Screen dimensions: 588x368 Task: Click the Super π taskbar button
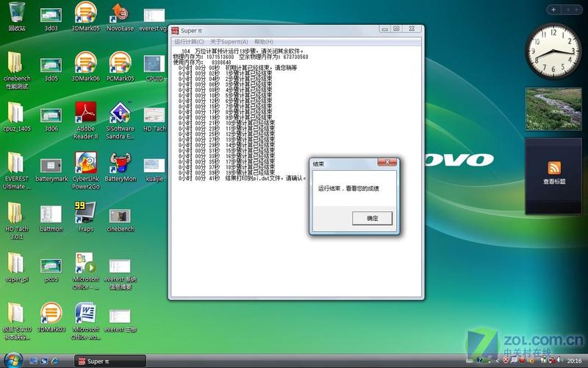pyautogui.click(x=110, y=361)
